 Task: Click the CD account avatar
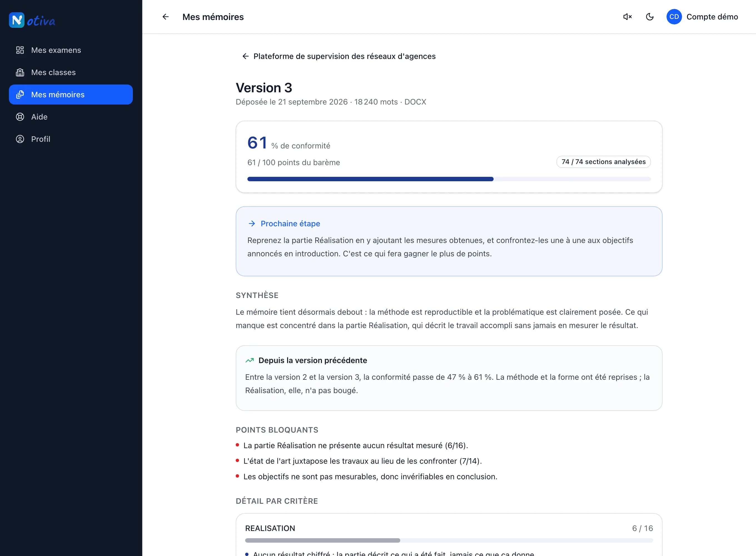tap(674, 17)
